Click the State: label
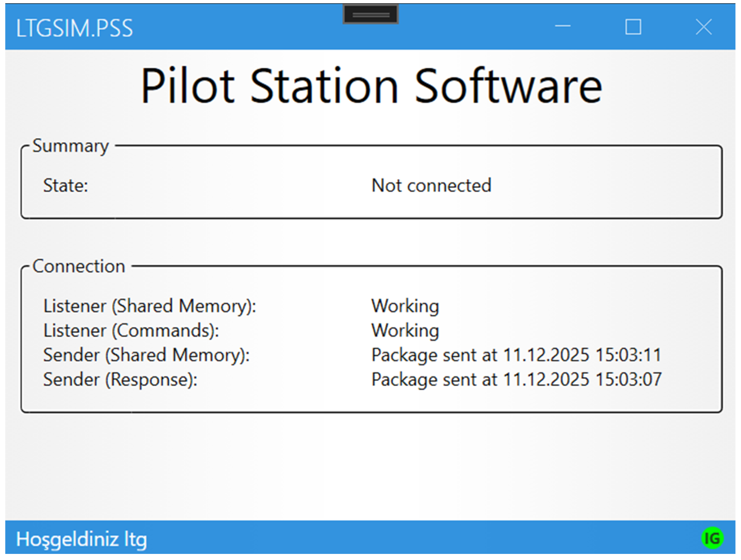 click(x=66, y=186)
